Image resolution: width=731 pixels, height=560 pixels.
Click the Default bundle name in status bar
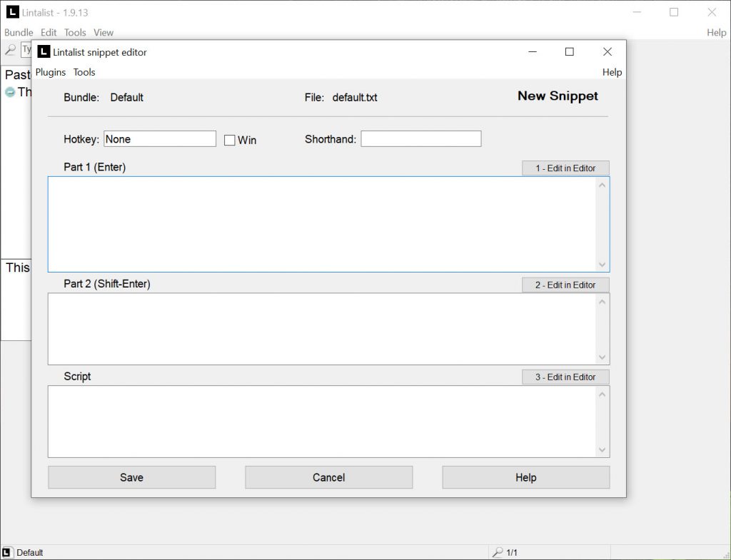coord(30,553)
